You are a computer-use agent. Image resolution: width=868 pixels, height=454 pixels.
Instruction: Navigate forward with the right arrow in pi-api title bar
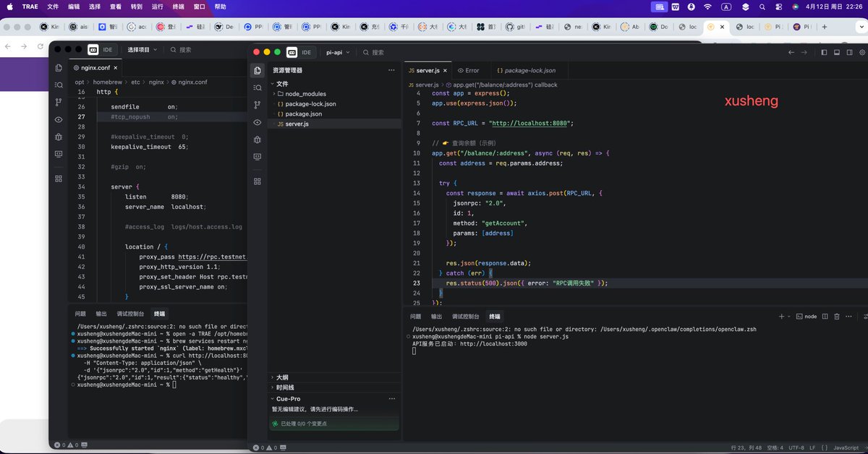804,52
